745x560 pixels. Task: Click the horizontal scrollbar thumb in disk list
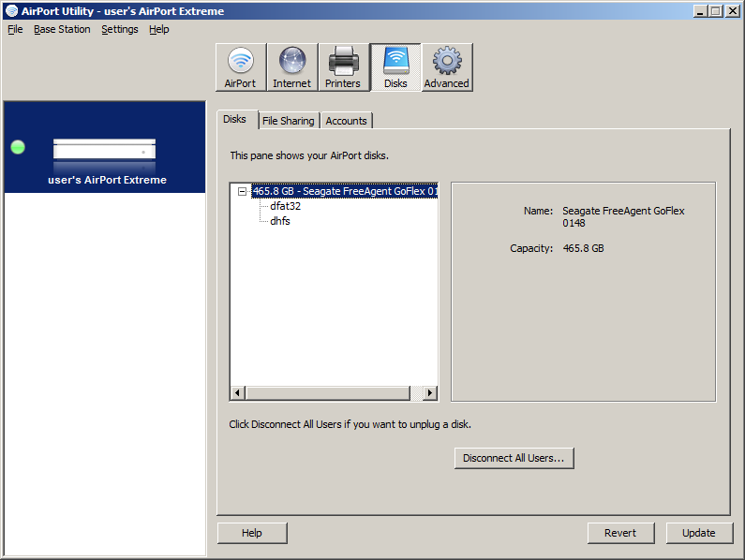click(x=328, y=392)
